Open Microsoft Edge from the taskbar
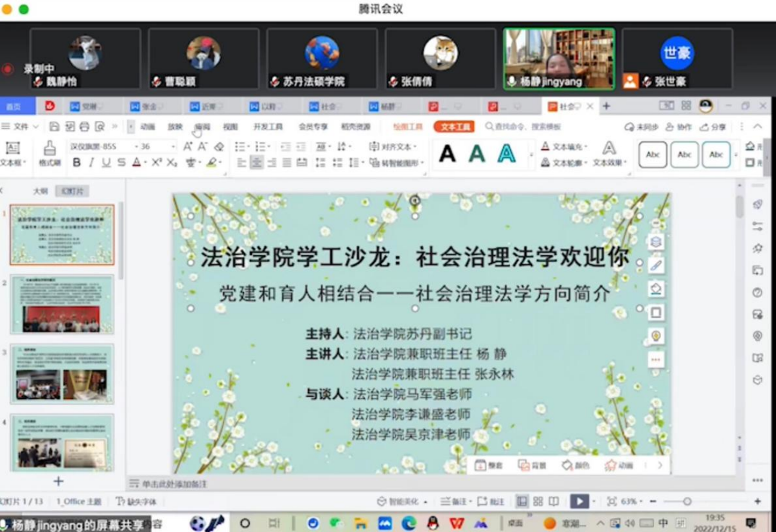776x532 pixels. 409,524
